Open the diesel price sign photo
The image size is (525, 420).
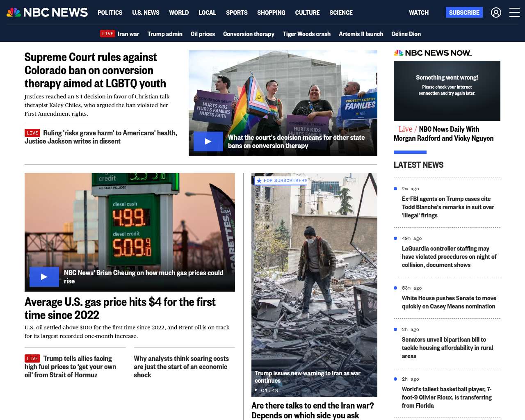tap(130, 232)
